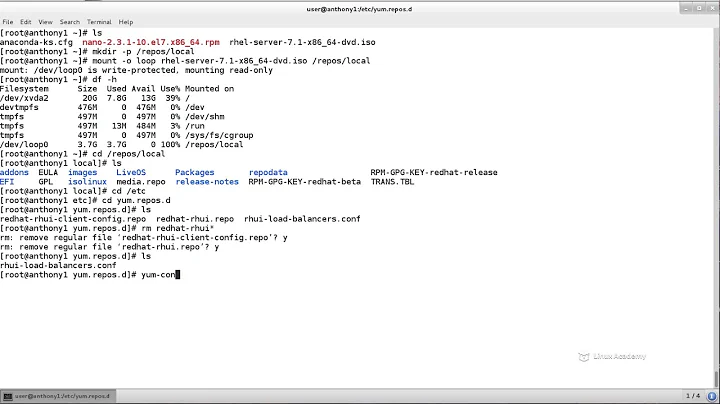Image resolution: width=720 pixels, height=404 pixels.
Task: Click the isolinux directory name
Action: [87, 182]
